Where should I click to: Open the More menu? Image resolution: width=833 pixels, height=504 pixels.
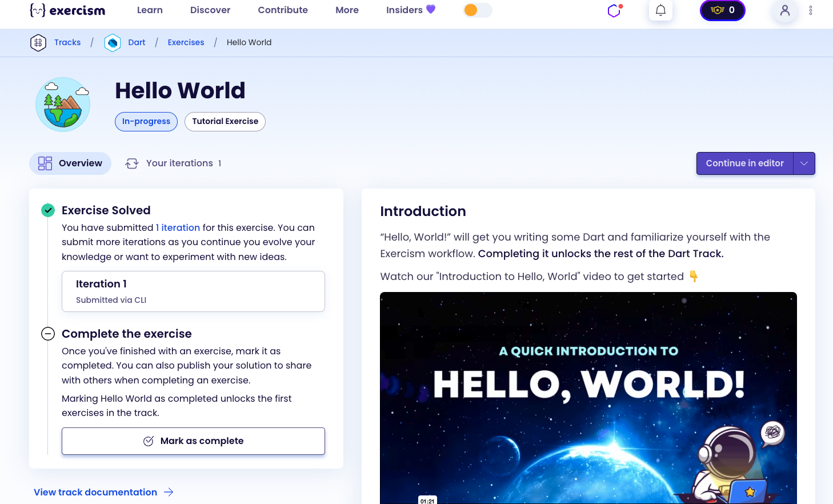(347, 10)
